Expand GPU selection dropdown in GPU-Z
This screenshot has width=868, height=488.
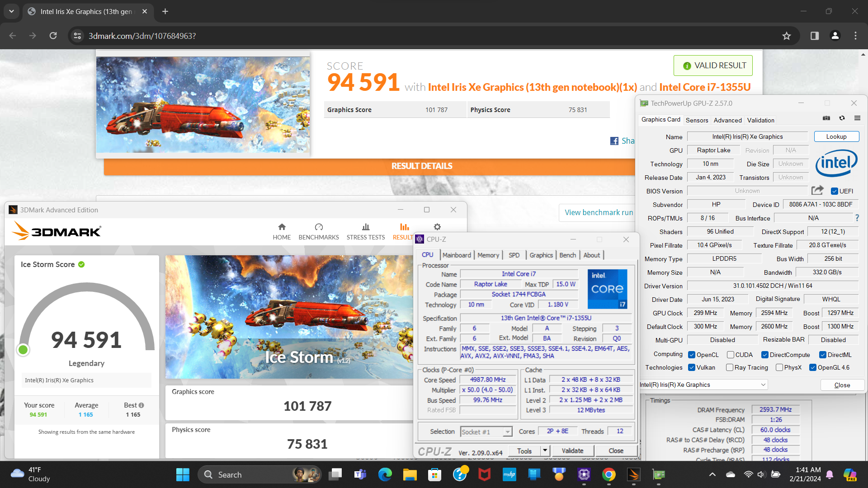point(763,385)
